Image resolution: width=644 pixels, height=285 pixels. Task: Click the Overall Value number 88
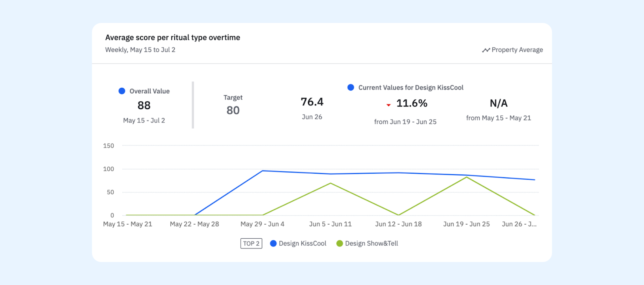(x=144, y=105)
